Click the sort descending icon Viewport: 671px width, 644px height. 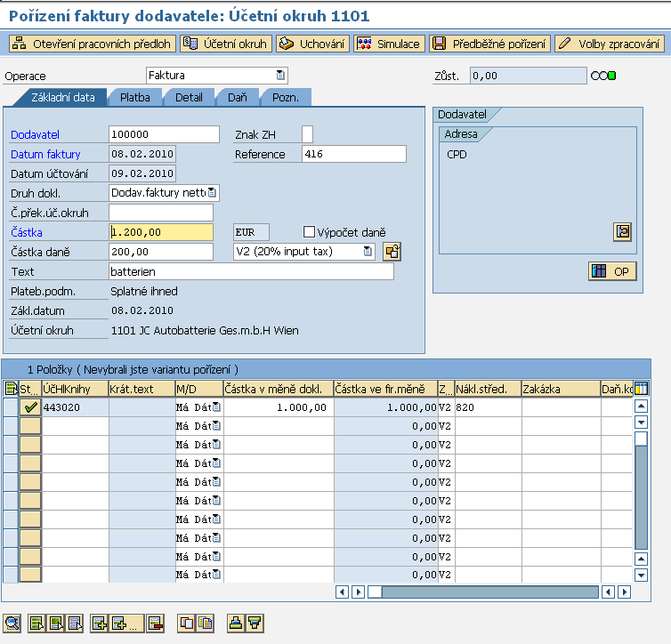point(255,623)
